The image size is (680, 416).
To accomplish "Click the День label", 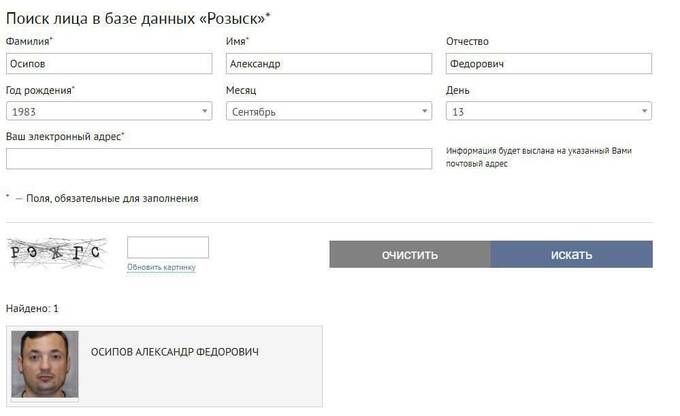I will 458,90.
